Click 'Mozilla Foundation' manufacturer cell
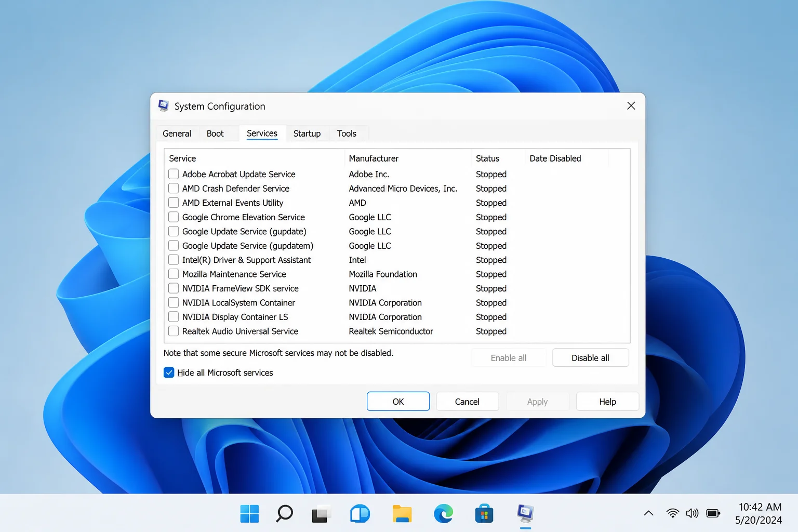 pos(383,274)
